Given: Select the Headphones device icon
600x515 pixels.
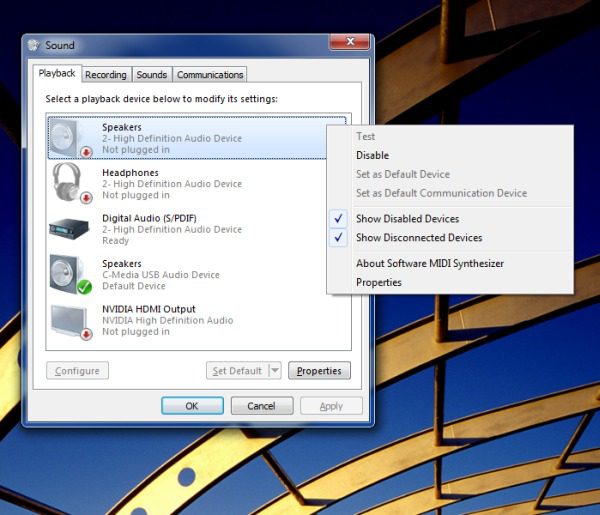Looking at the screenshot, I should [x=71, y=184].
